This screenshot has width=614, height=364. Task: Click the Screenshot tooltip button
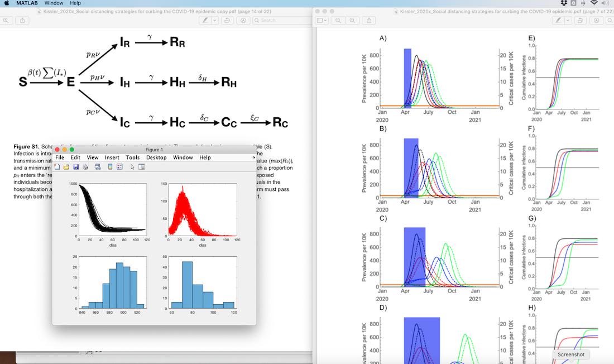click(x=571, y=355)
